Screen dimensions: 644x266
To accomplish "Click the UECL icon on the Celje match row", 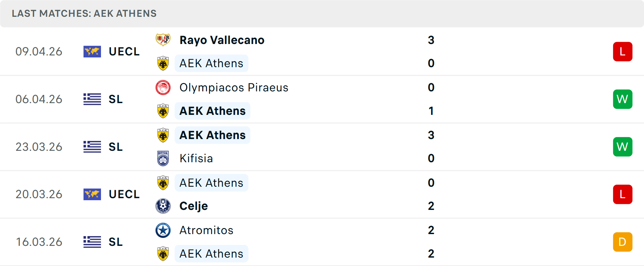I will pyautogui.click(x=92, y=194).
